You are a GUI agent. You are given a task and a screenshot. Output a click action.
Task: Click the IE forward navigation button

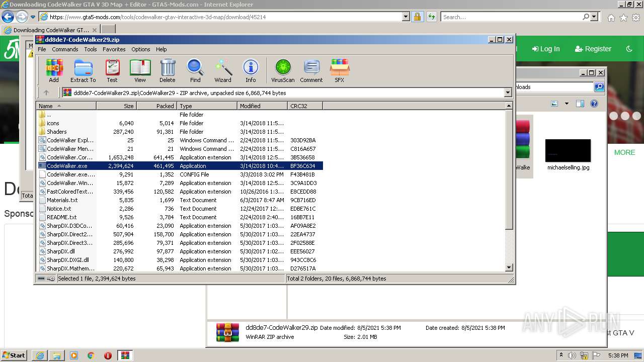pyautogui.click(x=22, y=17)
